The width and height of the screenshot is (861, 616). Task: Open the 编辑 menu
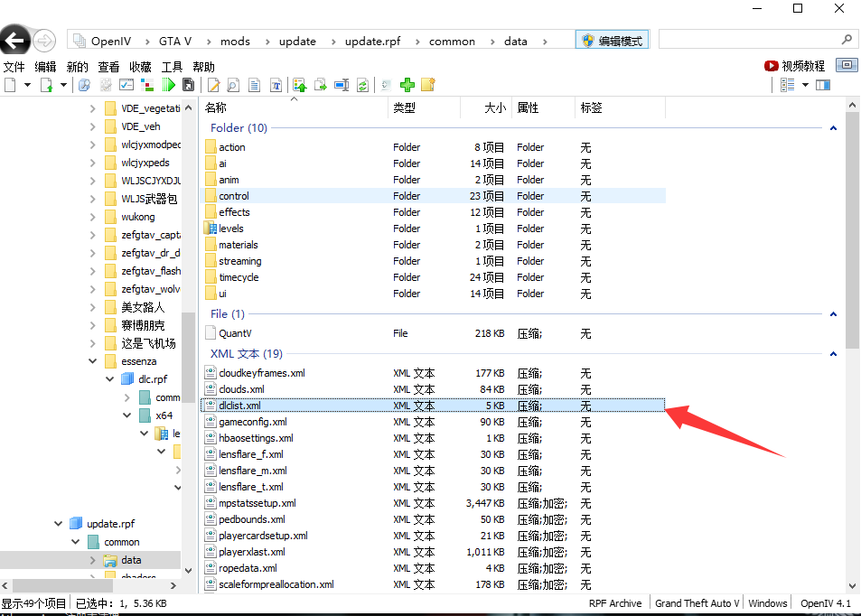(45, 67)
